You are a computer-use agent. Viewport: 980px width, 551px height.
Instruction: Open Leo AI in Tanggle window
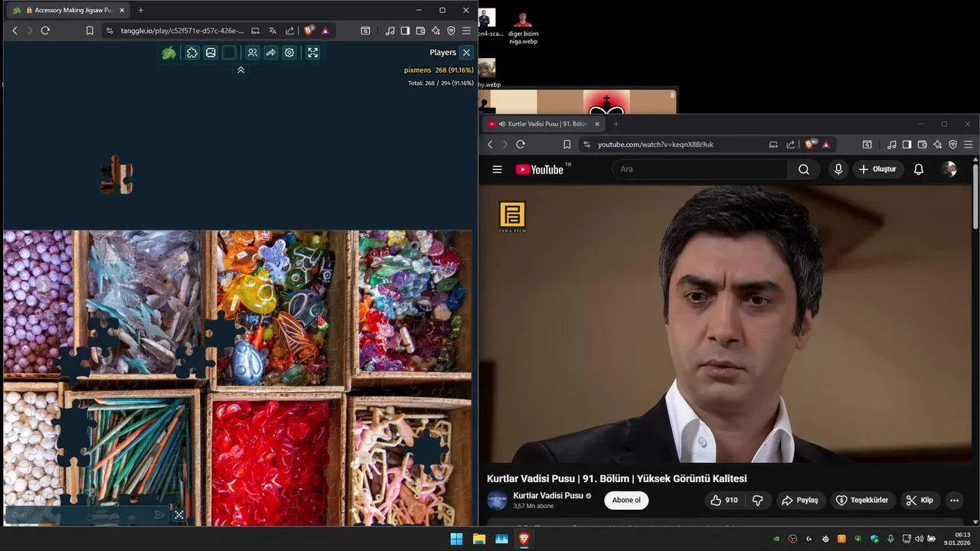pyautogui.click(x=436, y=31)
